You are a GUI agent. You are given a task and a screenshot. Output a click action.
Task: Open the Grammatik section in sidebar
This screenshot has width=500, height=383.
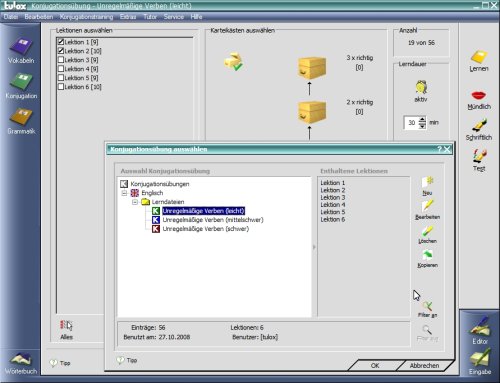point(21,121)
